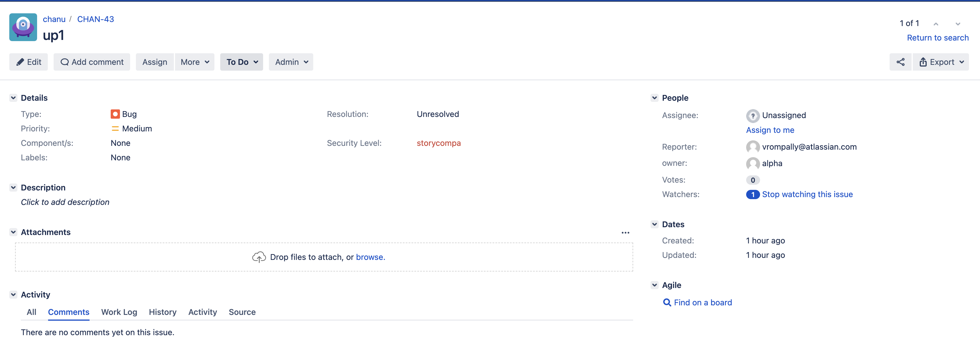Collapse the Details section
Viewport: 980px width, 345px height.
coord(13,98)
